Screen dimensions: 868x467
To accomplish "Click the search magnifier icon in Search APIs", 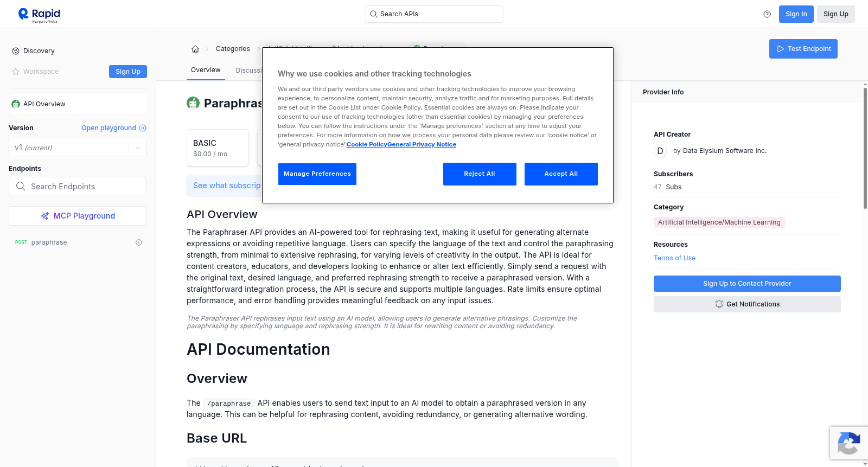I will tap(373, 14).
